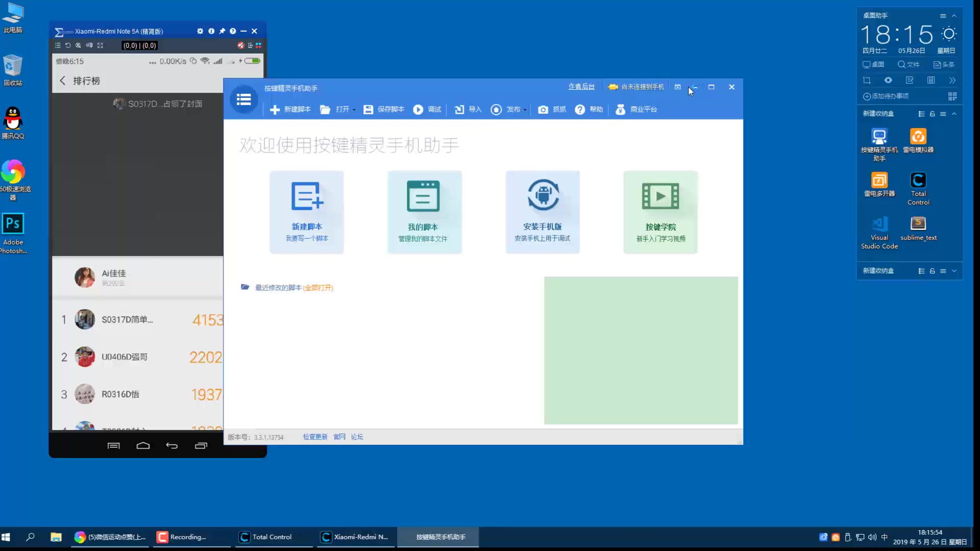Start debugging with 调试 play icon

(x=418, y=110)
